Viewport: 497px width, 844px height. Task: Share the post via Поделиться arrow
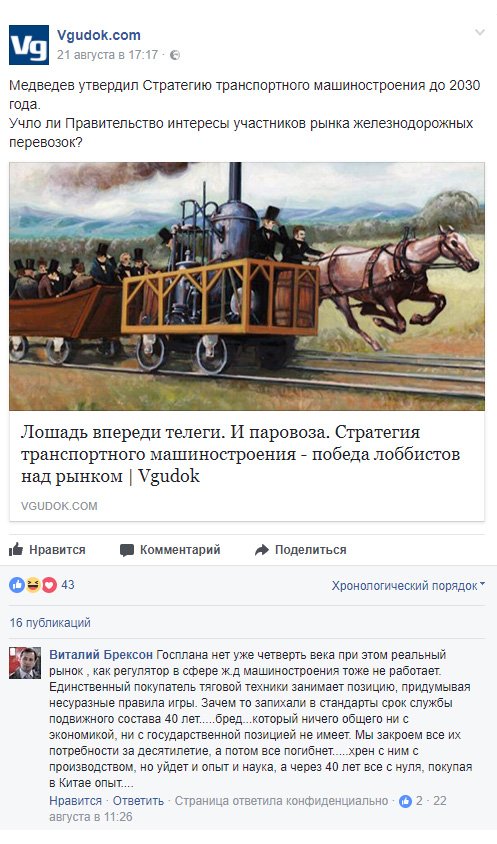(300, 550)
